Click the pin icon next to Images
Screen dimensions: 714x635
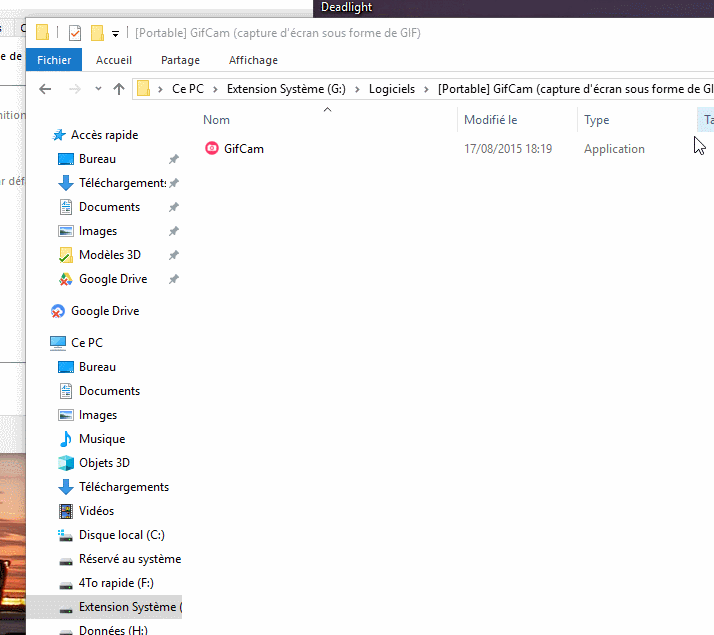(173, 231)
